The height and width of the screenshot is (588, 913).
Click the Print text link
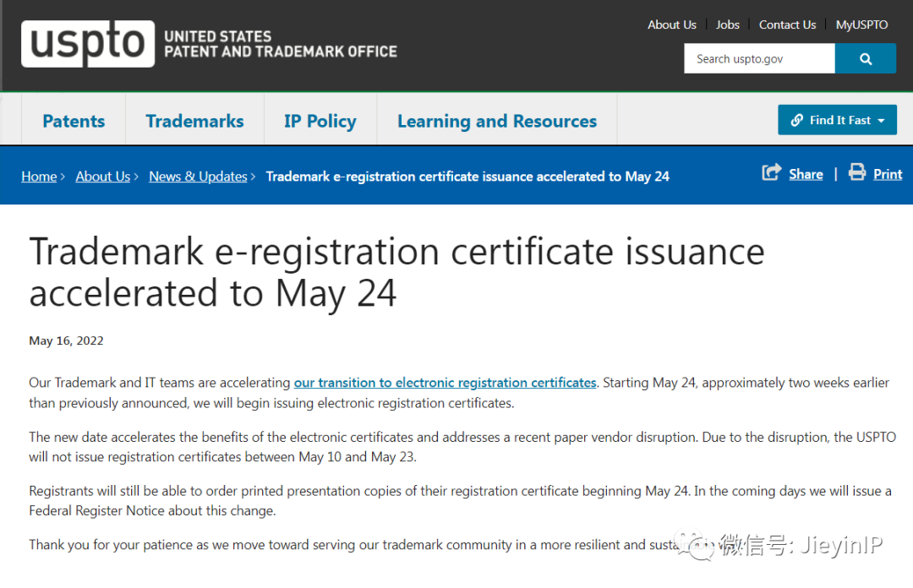point(888,174)
